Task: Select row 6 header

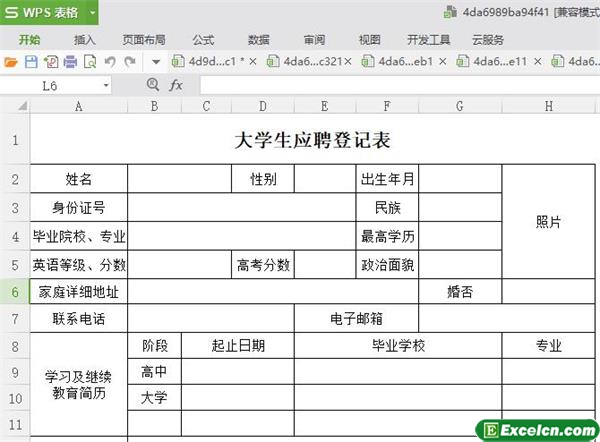Action: pos(15,292)
